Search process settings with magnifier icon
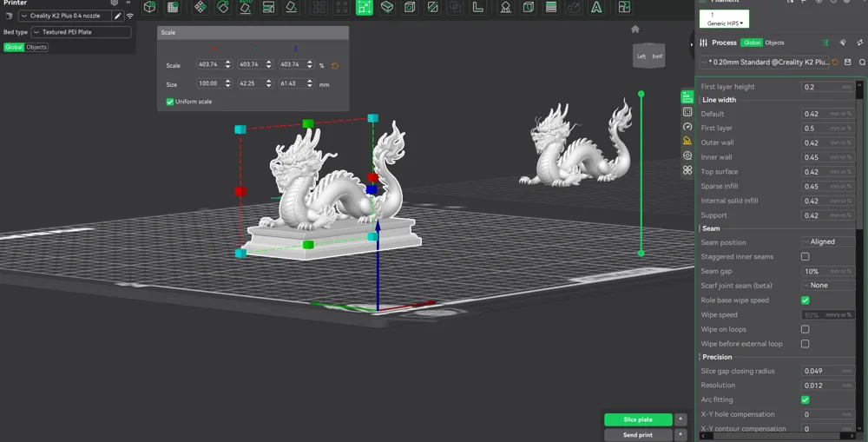Screen dimensions: 868x442 pyautogui.click(x=862, y=62)
